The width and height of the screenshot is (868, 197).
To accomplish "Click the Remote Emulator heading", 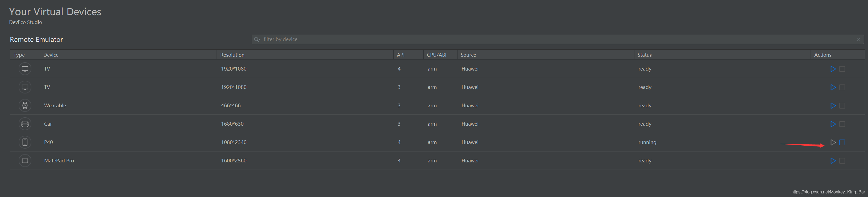I will click(x=36, y=39).
